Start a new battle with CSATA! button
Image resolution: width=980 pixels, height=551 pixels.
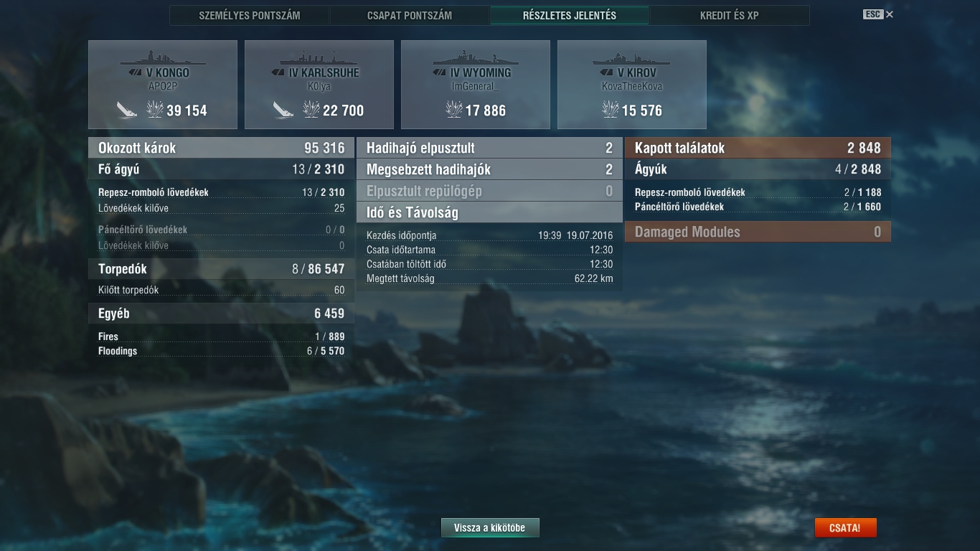[x=845, y=528]
